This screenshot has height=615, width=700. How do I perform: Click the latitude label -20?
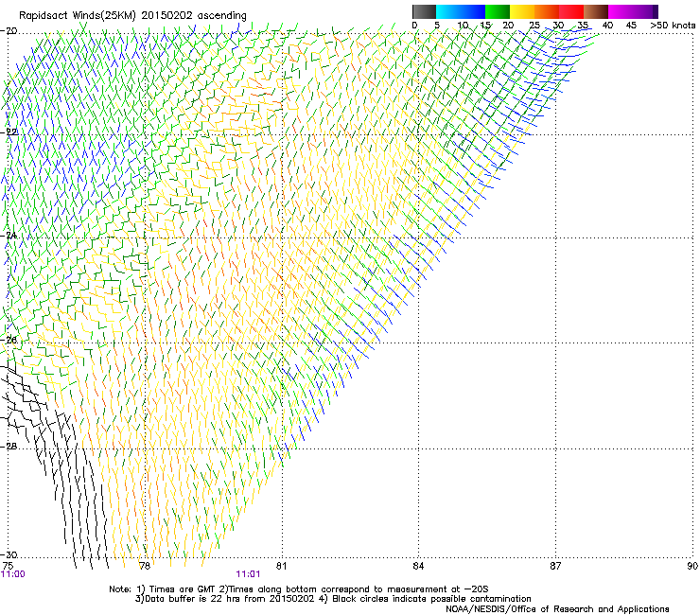pos(9,31)
